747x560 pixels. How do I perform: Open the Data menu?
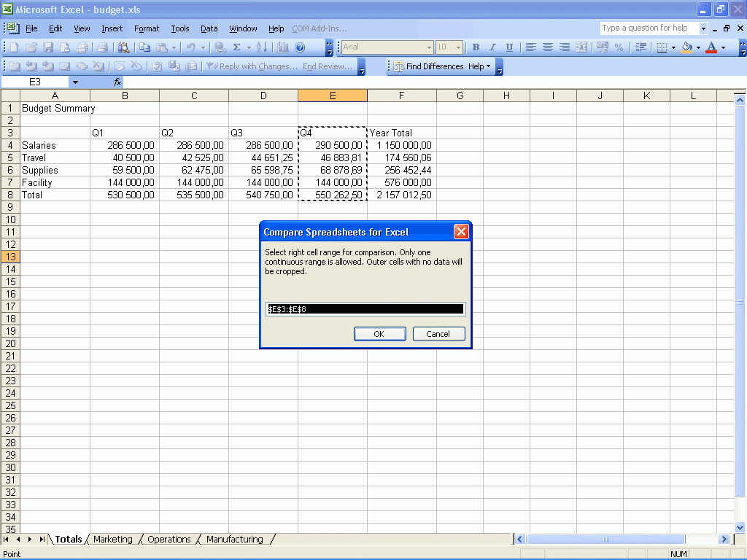pos(209,28)
